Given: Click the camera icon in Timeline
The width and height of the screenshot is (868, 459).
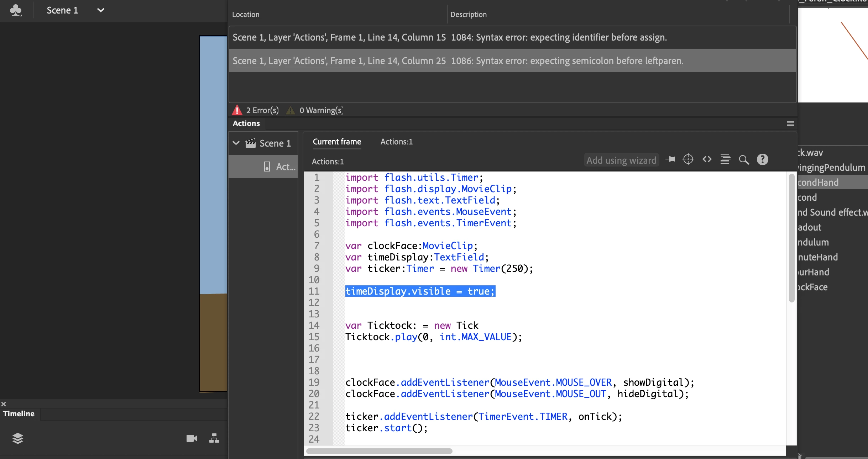Looking at the screenshot, I should [x=192, y=438].
